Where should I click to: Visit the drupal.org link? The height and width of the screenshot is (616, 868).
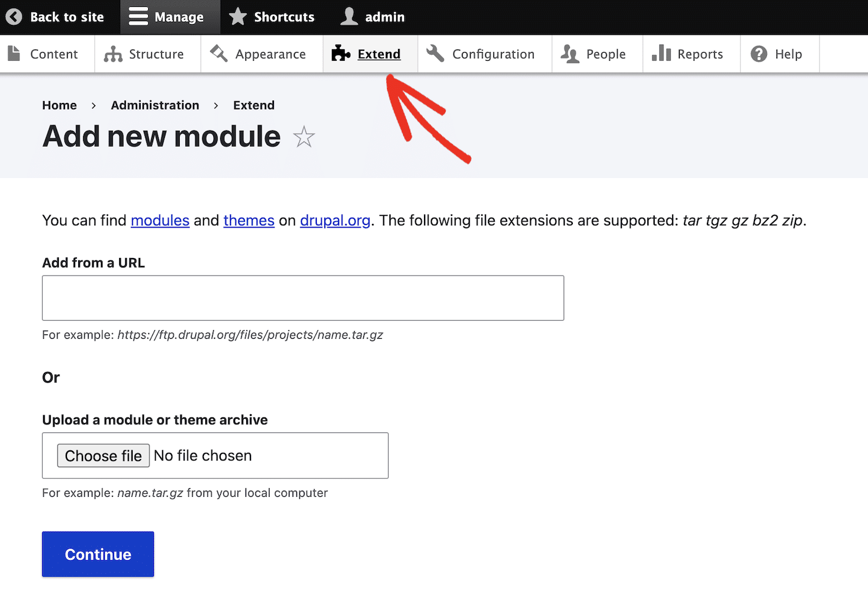click(x=335, y=220)
